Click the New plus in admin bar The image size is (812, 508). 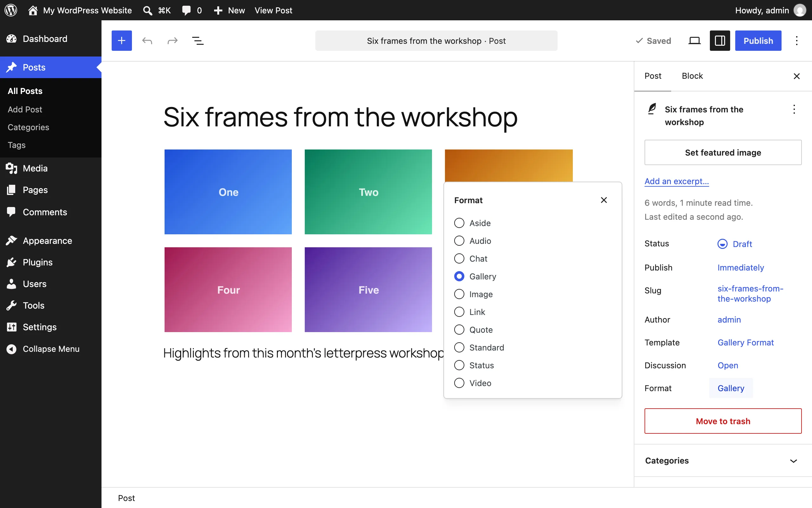(x=218, y=10)
